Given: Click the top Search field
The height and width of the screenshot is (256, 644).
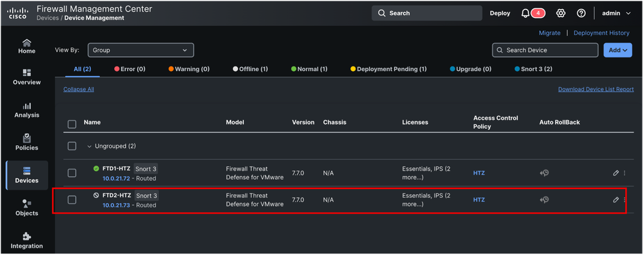Looking at the screenshot, I should point(427,13).
